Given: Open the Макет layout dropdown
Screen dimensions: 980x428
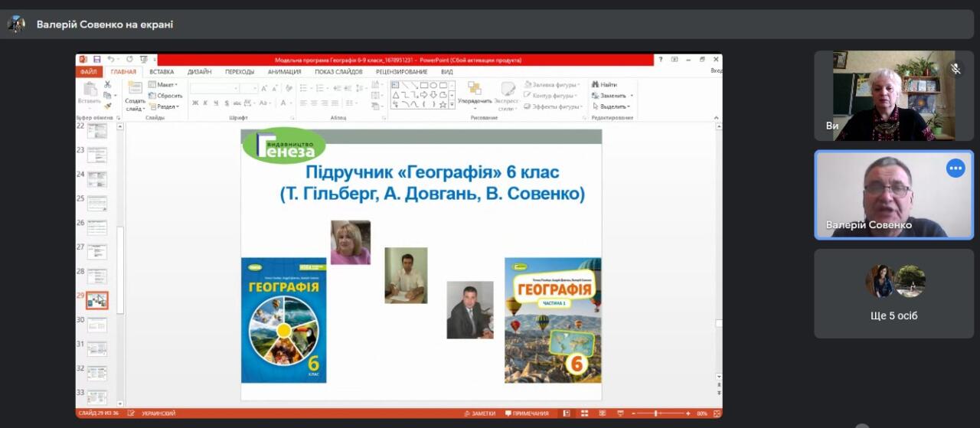Looking at the screenshot, I should (x=163, y=85).
